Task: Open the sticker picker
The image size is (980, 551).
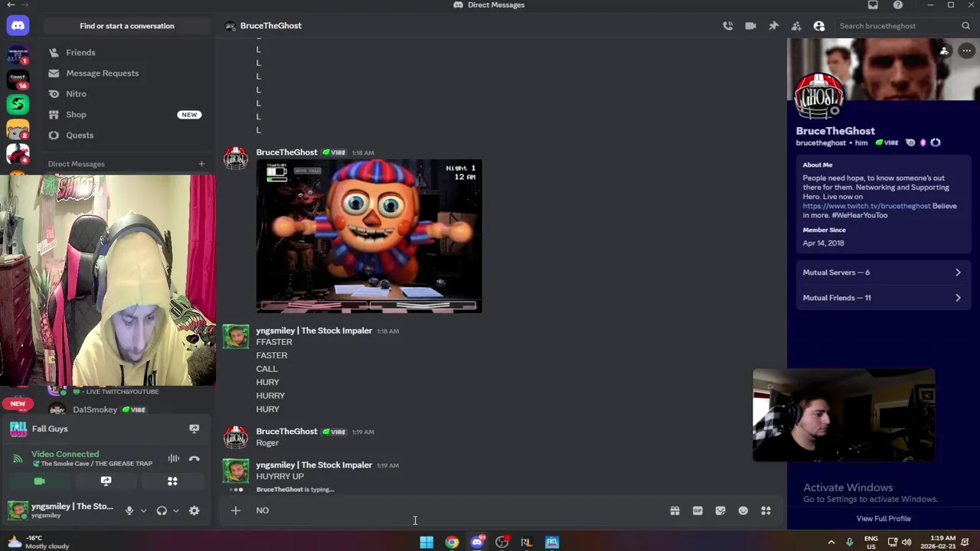Action: coord(720,510)
